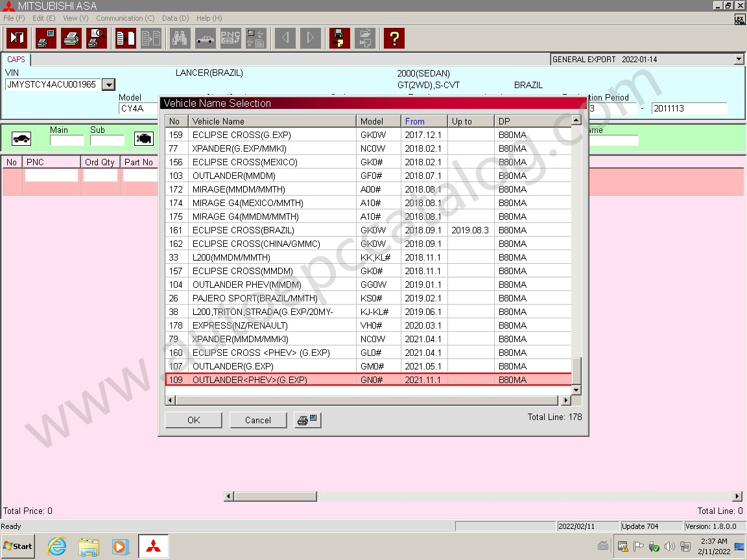Select the ECLIPSE CROSS(G.EXP) row
Viewport: 747px width, 560px height.
click(368, 135)
